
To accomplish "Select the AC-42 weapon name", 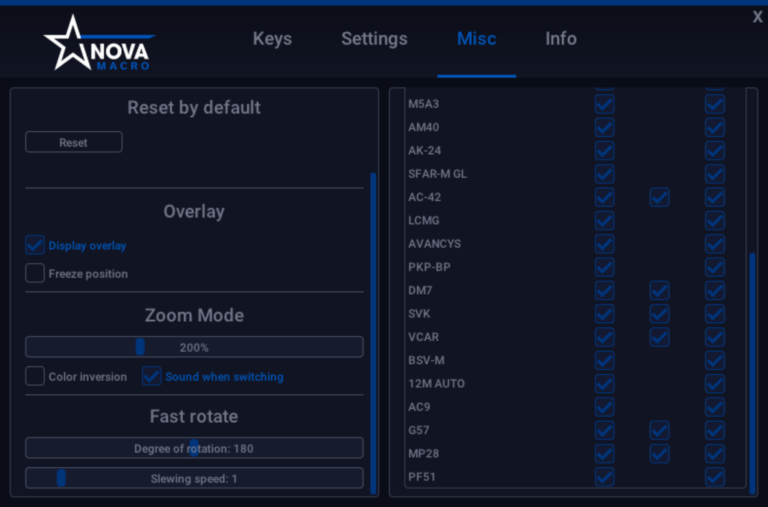I will point(425,197).
